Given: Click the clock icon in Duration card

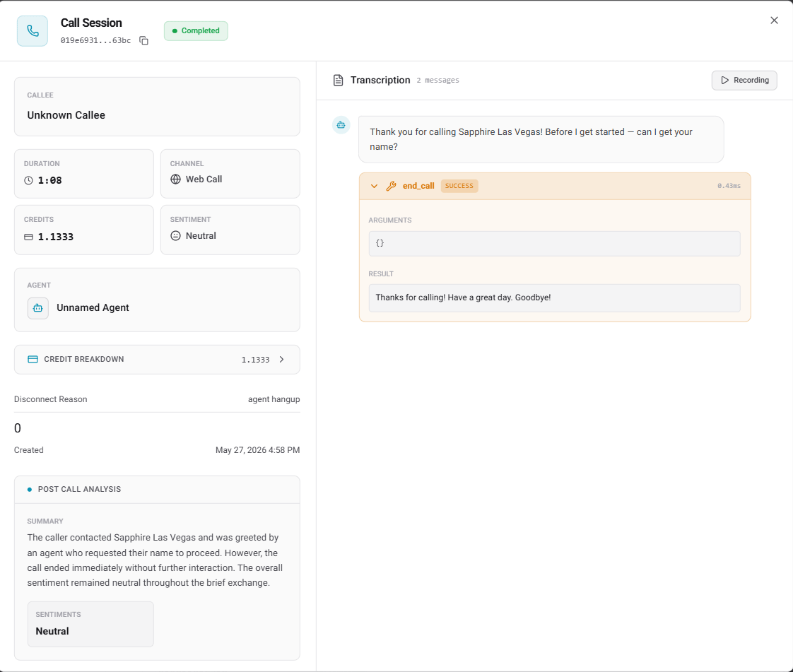Looking at the screenshot, I should (x=29, y=180).
